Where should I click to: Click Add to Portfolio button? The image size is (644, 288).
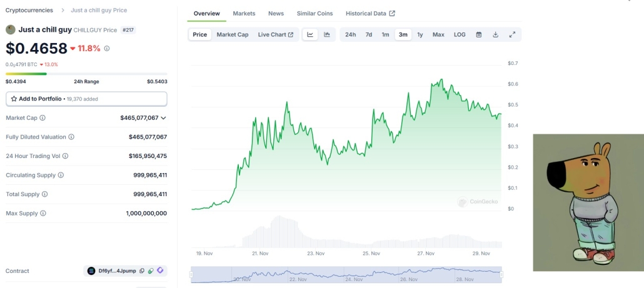(86, 99)
